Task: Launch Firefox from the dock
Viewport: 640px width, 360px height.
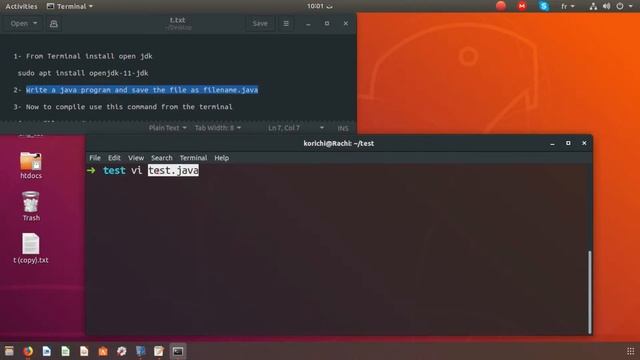Action: 28,351
